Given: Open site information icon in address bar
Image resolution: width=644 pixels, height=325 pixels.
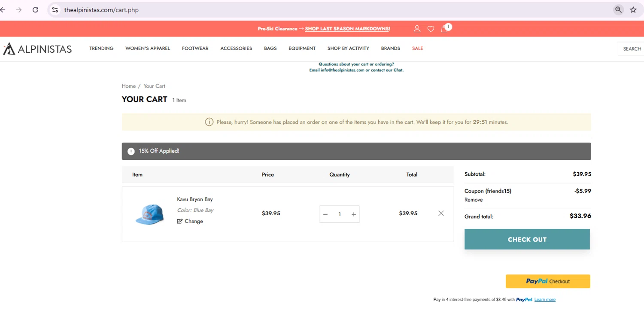Looking at the screenshot, I should coord(55,9).
